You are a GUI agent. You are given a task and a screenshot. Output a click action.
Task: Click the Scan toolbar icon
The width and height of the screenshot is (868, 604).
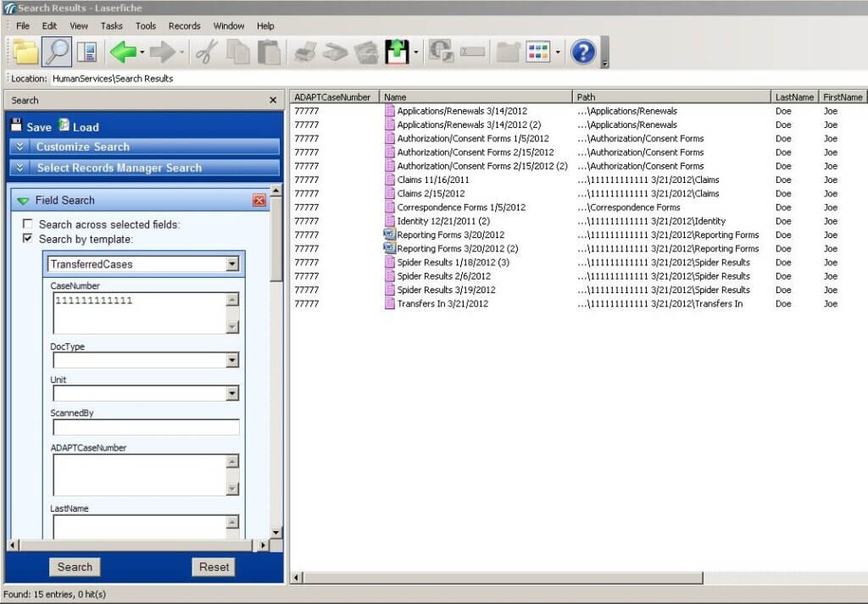pyautogui.click(x=335, y=53)
